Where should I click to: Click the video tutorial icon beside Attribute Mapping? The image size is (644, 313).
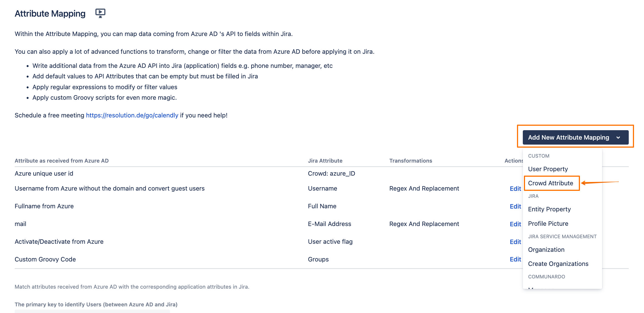coord(100,13)
